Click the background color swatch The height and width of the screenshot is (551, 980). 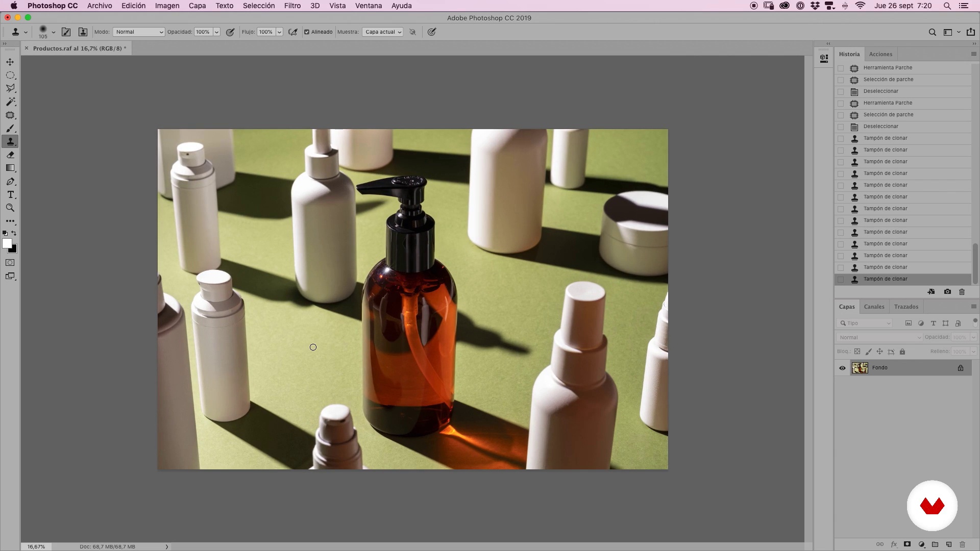tap(14, 250)
